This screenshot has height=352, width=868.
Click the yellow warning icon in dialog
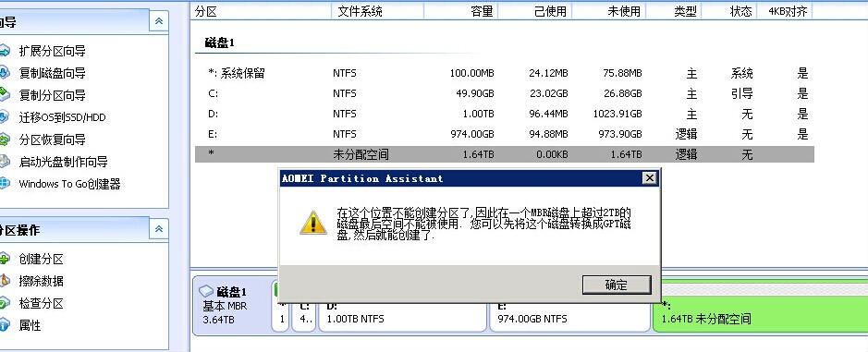(313, 222)
